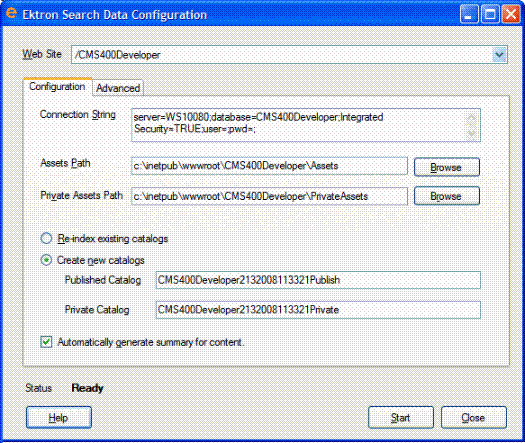Click the Published Catalog name field

[x=318, y=280]
